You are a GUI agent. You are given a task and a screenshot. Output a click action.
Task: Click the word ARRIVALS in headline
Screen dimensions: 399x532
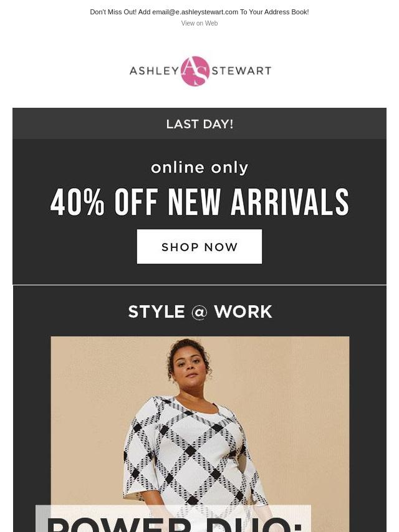[x=290, y=202]
